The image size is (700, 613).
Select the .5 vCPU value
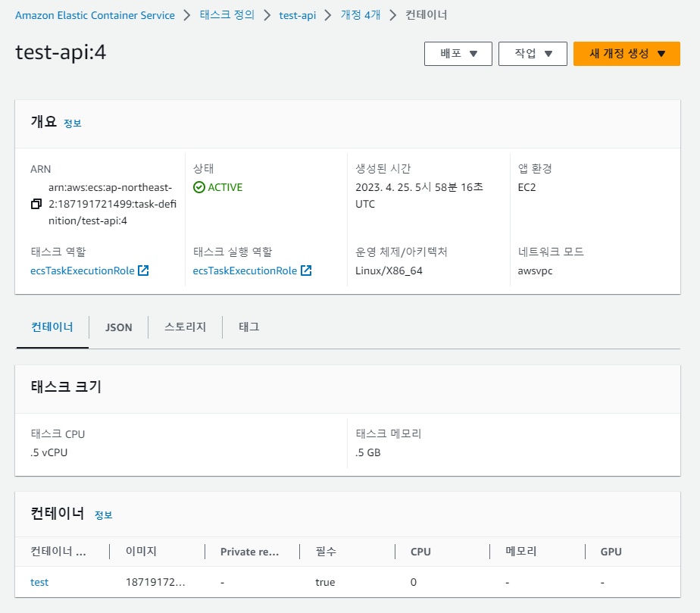[49, 452]
